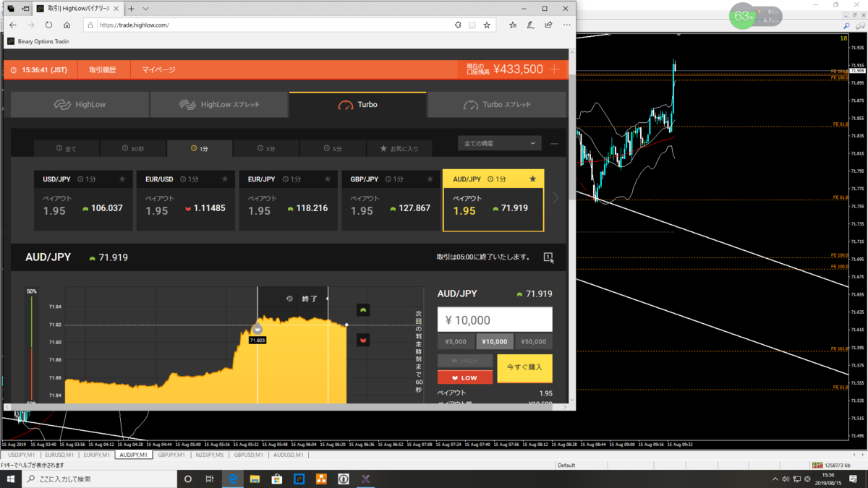Open the one-click trade mode icon
This screenshot has width=868, height=488.
(548, 257)
